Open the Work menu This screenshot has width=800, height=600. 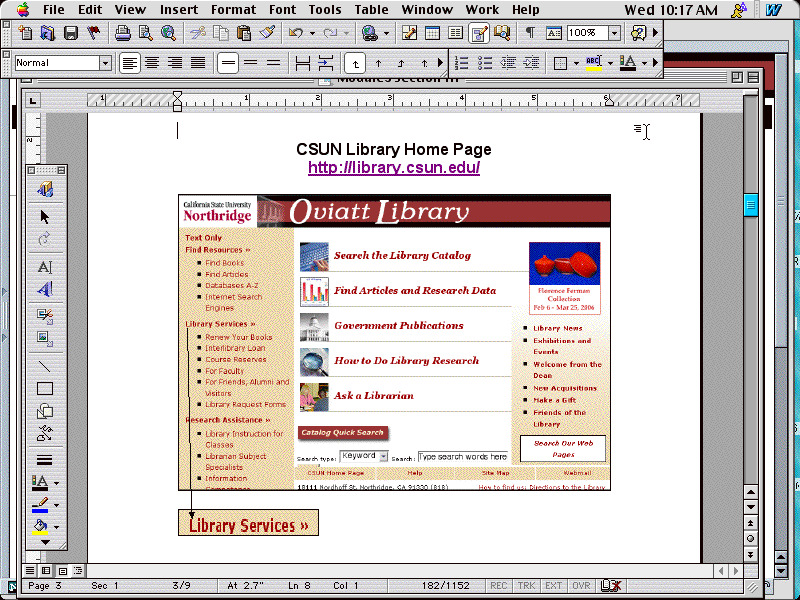482,10
